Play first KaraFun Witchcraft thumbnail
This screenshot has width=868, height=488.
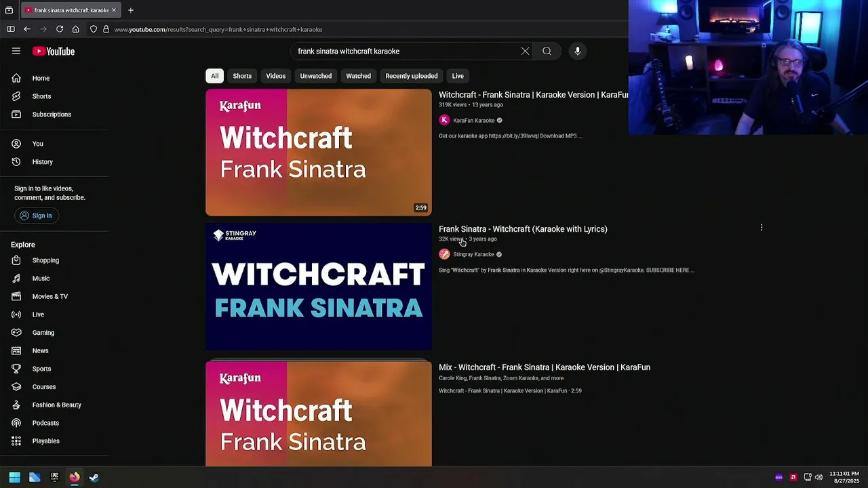click(319, 152)
